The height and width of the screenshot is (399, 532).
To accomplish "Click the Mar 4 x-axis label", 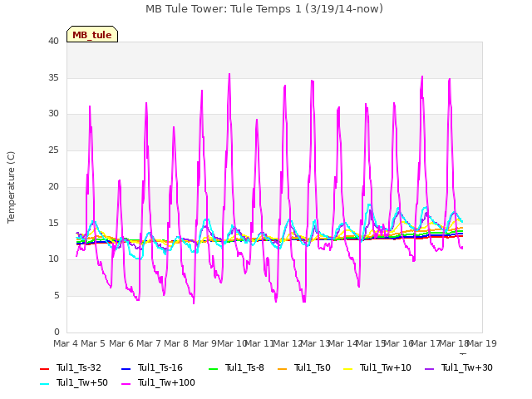I will (x=66, y=343).
